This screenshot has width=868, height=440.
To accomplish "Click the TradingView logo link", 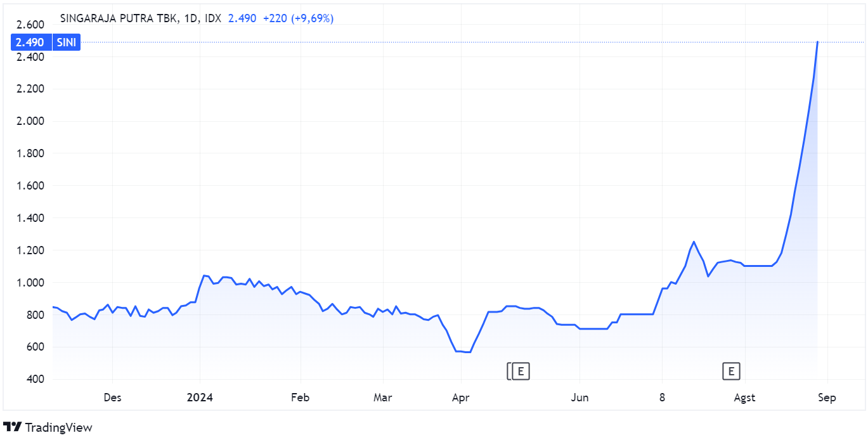I will coord(48,427).
